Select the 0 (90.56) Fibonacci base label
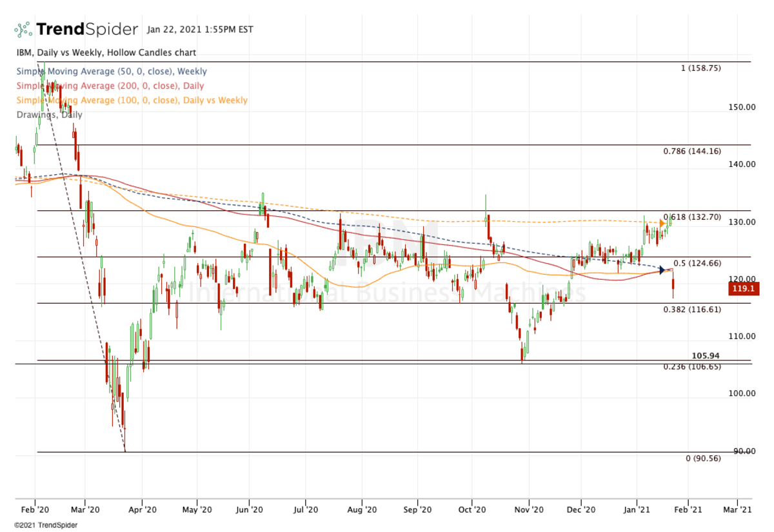This screenshot has height=532, width=774. pyautogui.click(x=702, y=458)
